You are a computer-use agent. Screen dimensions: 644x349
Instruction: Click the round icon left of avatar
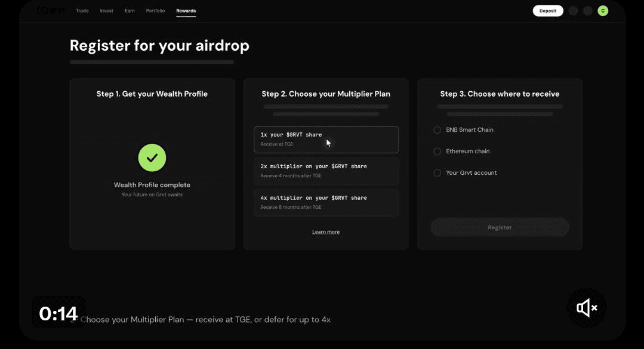pos(588,11)
